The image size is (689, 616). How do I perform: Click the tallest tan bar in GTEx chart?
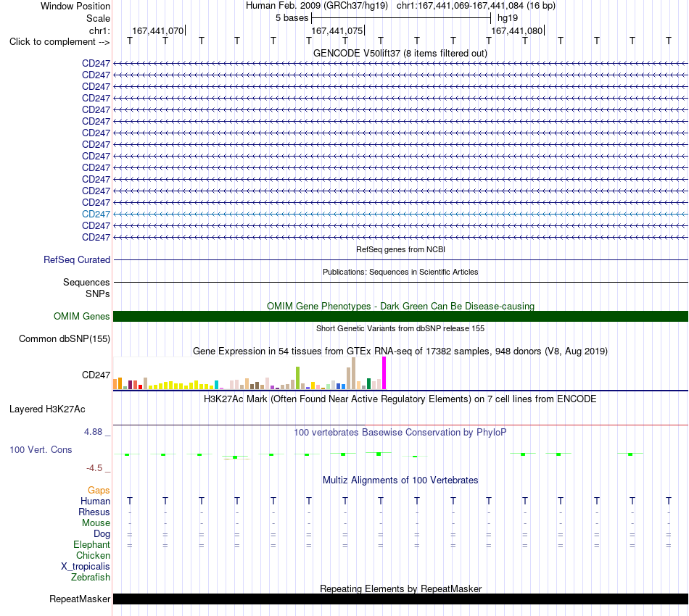(x=353, y=374)
